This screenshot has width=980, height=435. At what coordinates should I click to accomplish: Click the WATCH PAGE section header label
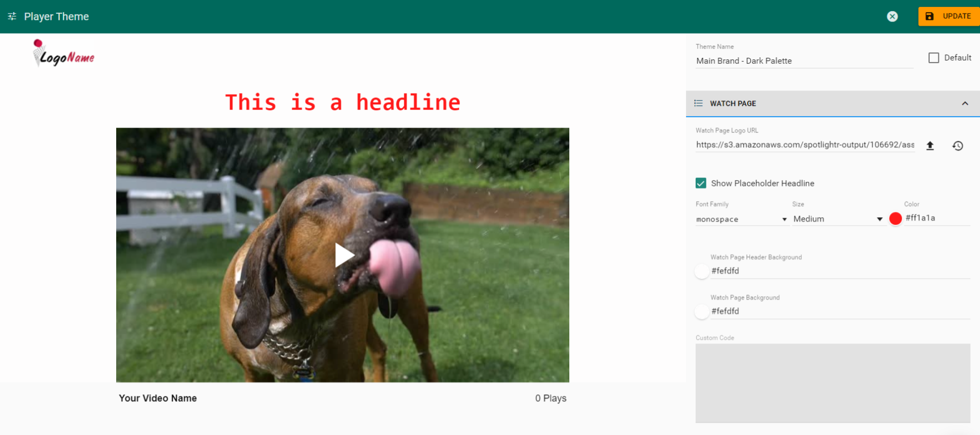point(733,103)
